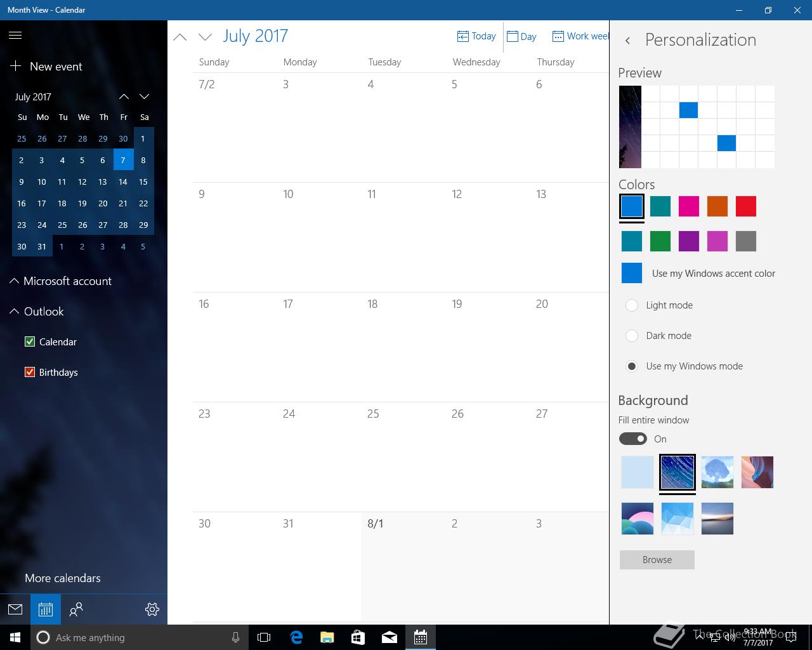The height and width of the screenshot is (650, 812).
Task: Choose the purple color swatch
Action: point(689,241)
